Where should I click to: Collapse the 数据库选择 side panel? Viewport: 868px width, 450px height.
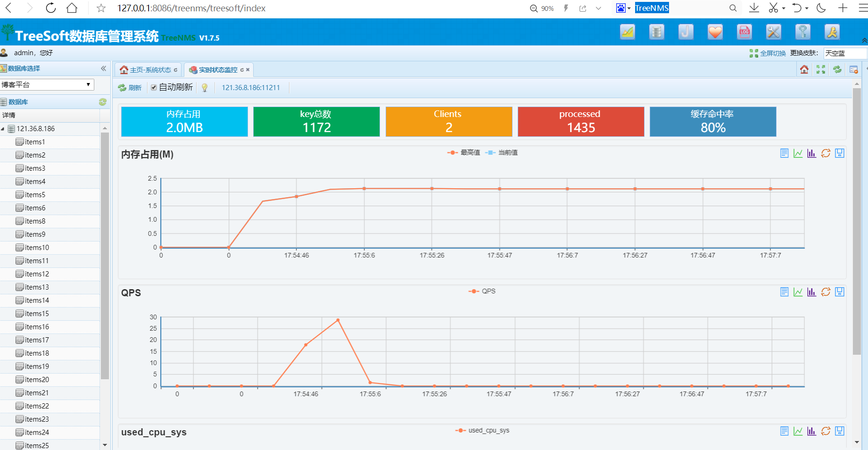pyautogui.click(x=104, y=68)
